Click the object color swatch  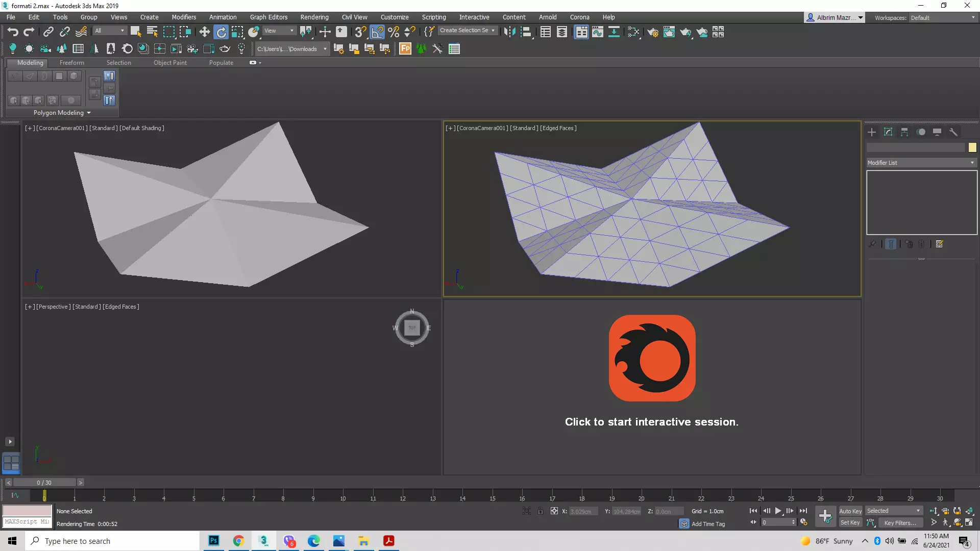[x=972, y=147]
